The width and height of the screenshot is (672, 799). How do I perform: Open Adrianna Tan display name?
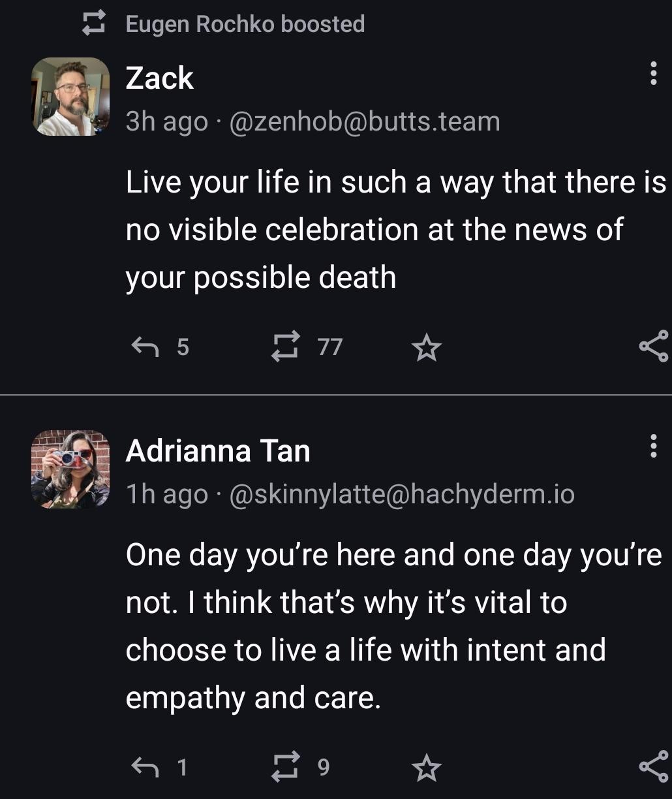click(x=218, y=450)
